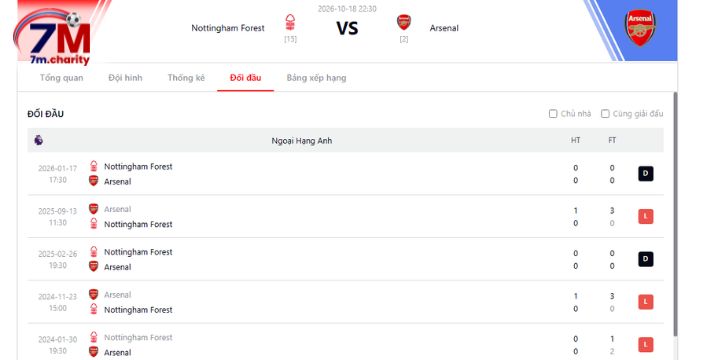Open Arsenal team name in header
720x360 pixels.
(444, 28)
